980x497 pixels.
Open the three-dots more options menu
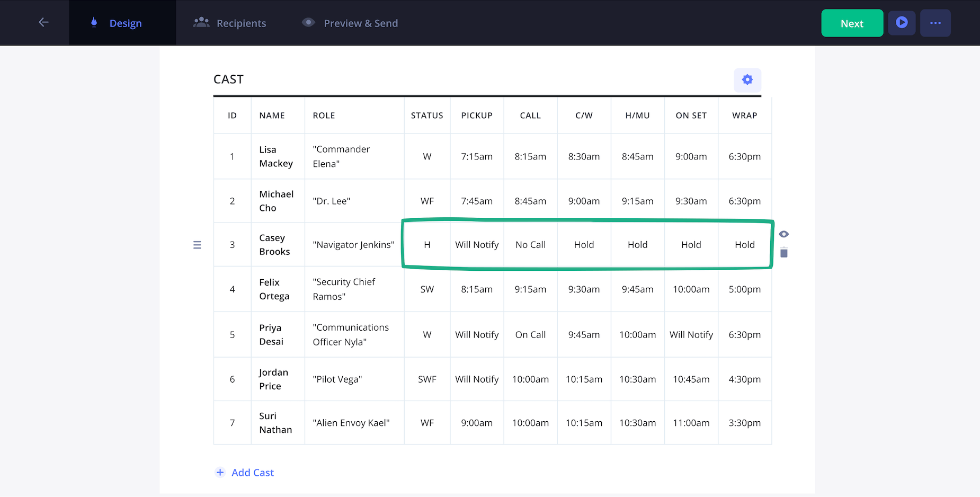[x=935, y=23]
